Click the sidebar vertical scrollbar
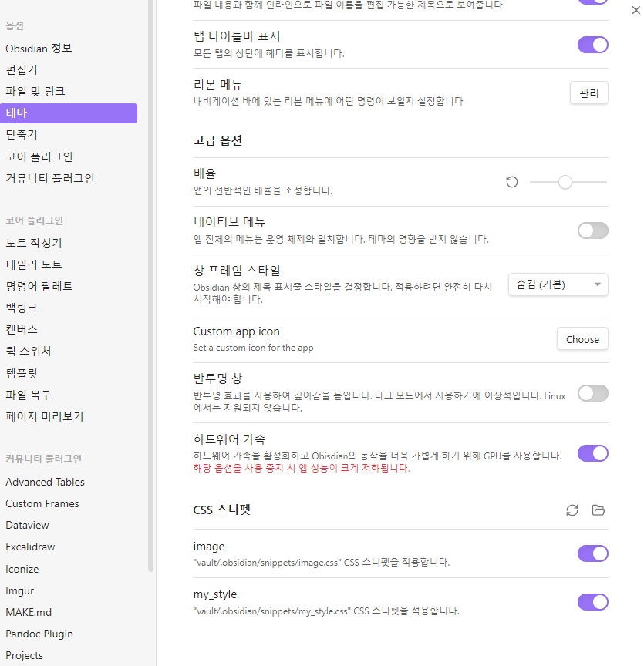This screenshot has height=666, width=644. [150, 286]
